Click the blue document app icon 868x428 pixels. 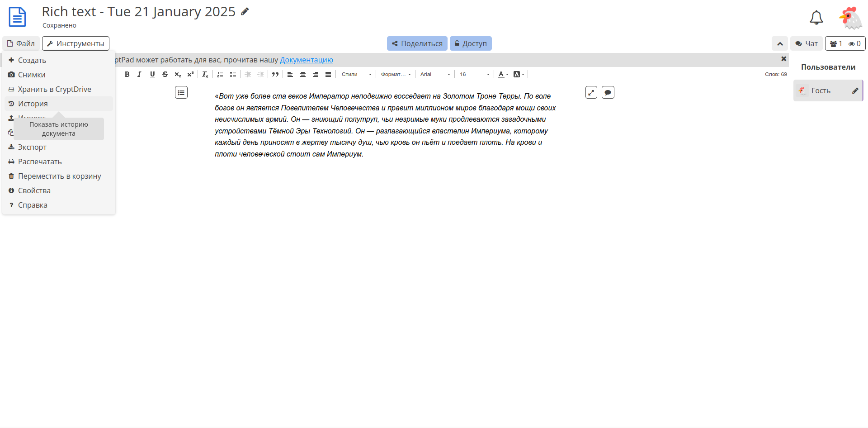(18, 17)
